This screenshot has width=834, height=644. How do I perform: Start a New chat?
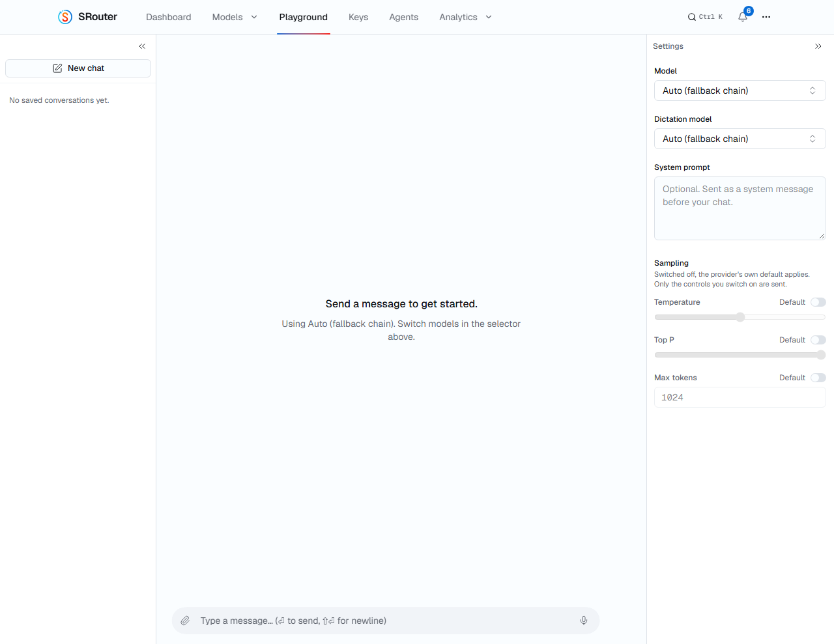[78, 68]
